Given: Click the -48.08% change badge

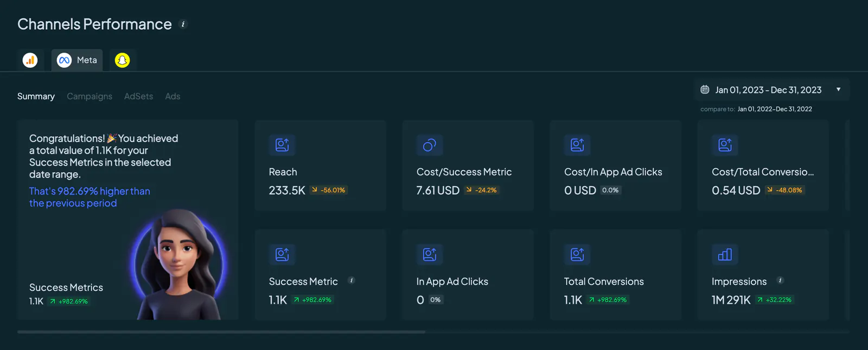Looking at the screenshot, I should pos(784,190).
